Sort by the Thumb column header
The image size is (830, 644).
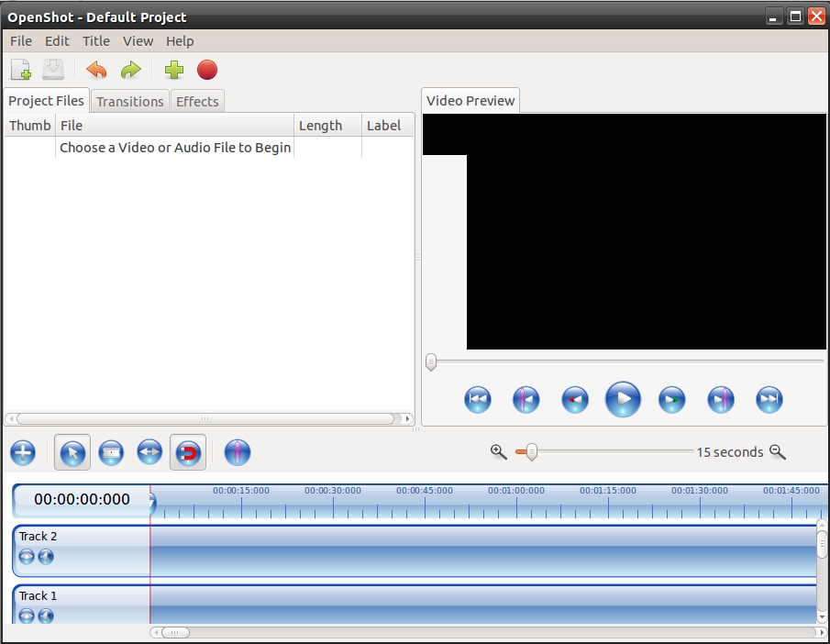point(29,126)
